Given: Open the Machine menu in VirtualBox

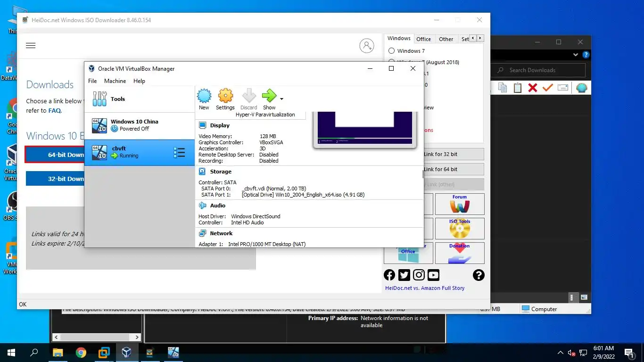Looking at the screenshot, I should tap(115, 81).
